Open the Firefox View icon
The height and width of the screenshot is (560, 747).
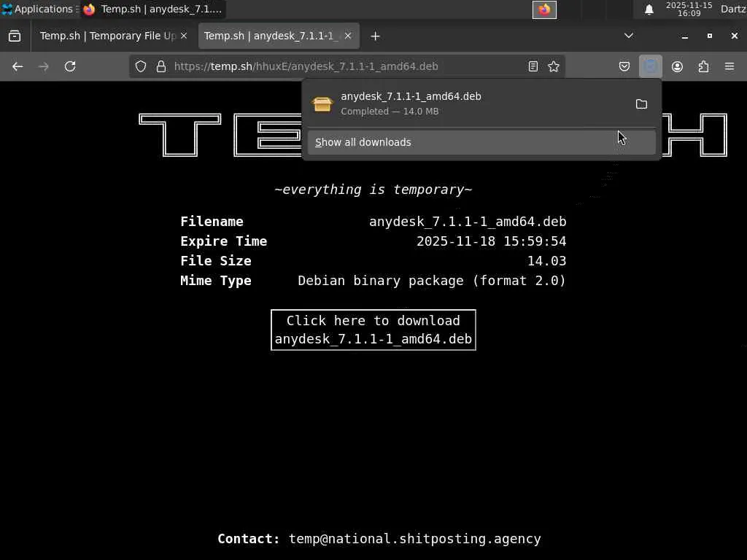coord(15,36)
